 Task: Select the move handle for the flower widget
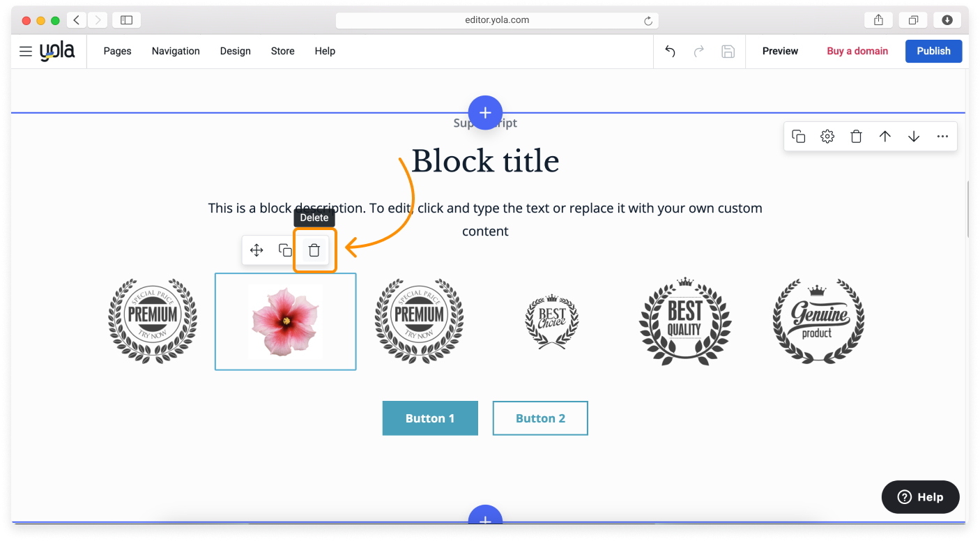(256, 250)
